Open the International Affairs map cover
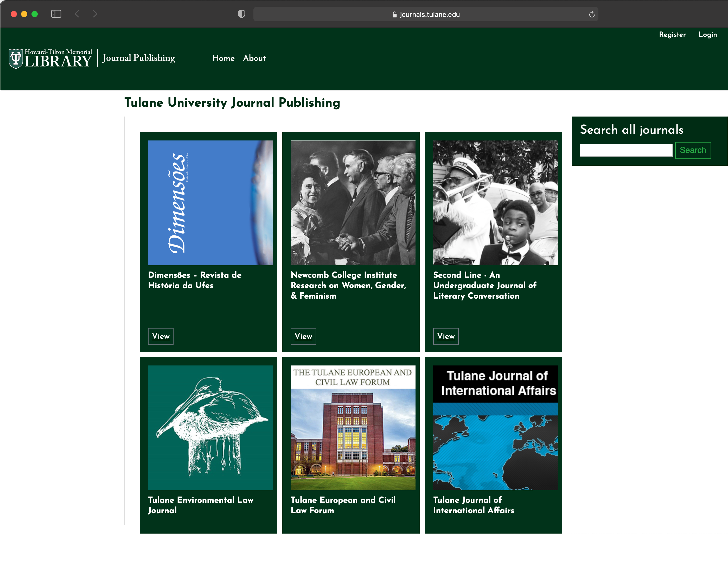Viewport: 728px width, 572px height. pos(495,428)
